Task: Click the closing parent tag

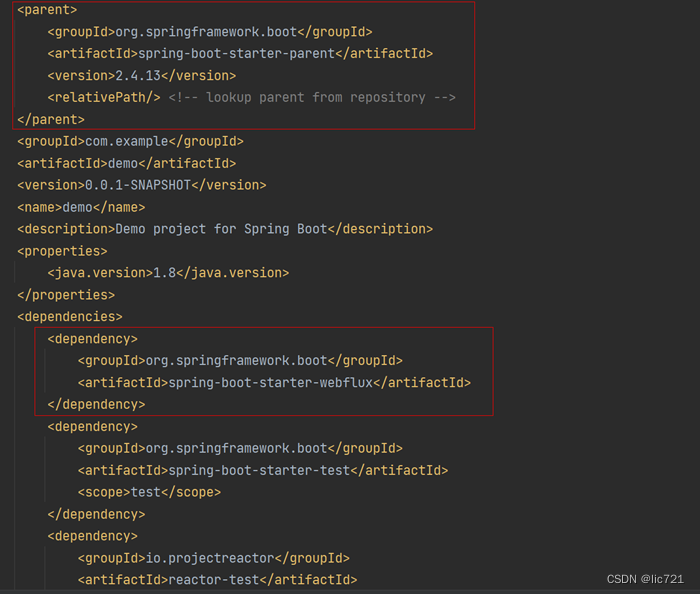Action: (x=51, y=120)
